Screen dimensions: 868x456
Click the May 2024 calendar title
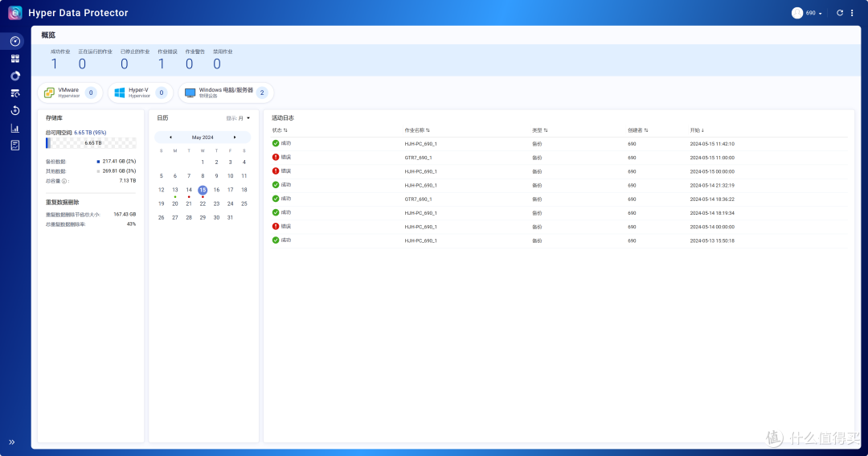click(x=203, y=137)
